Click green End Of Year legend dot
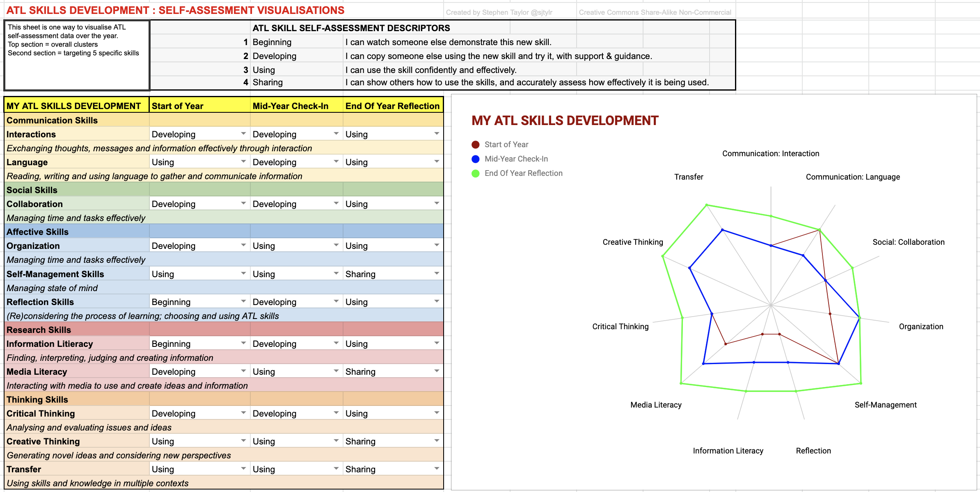 point(476,173)
